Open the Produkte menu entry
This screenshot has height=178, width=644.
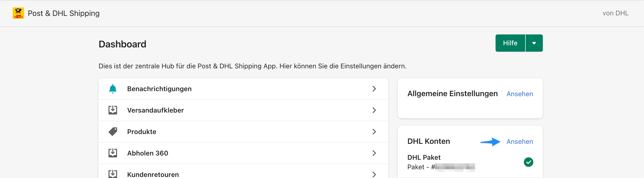point(243,132)
